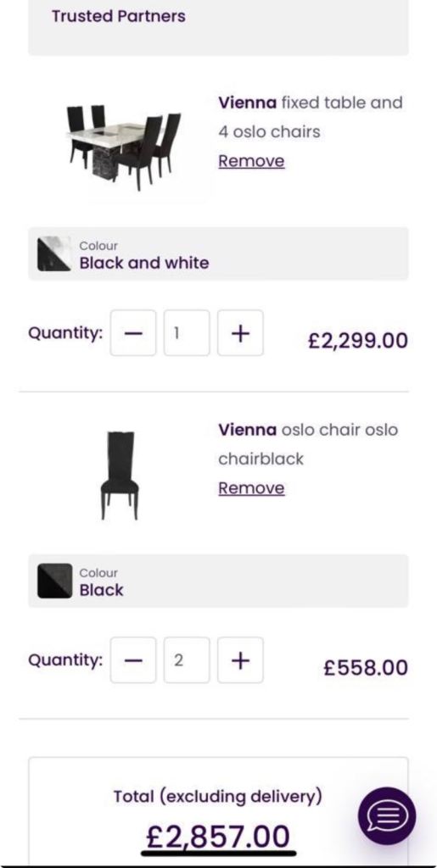Image resolution: width=437 pixels, height=868 pixels.
Task: Select the black colour swatch
Action: [54, 581]
